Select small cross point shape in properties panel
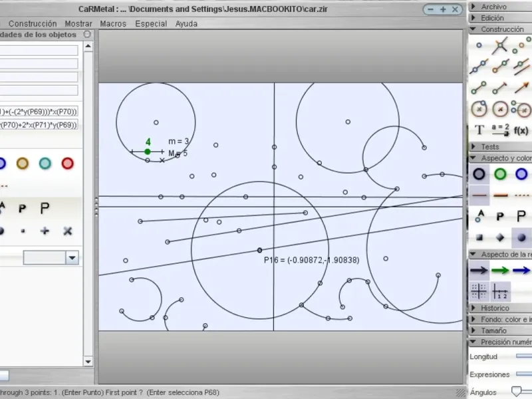The height and width of the screenshot is (399, 532). (45, 231)
